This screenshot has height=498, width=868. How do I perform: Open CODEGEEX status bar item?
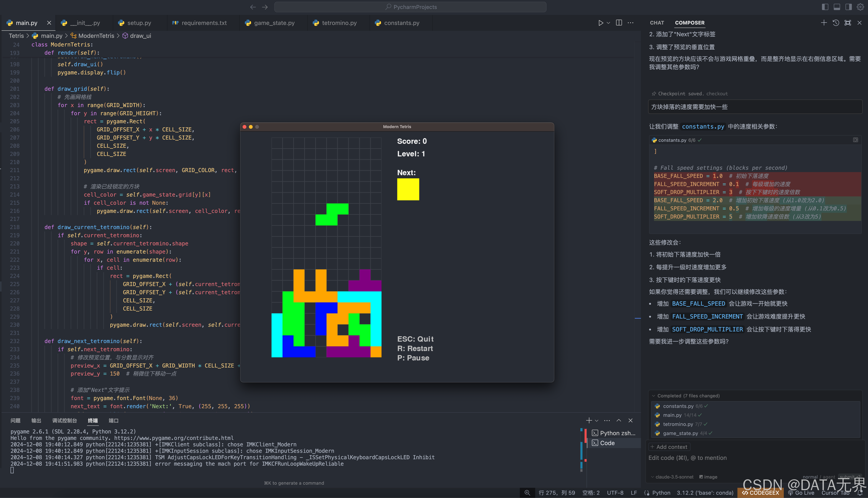(x=760, y=493)
